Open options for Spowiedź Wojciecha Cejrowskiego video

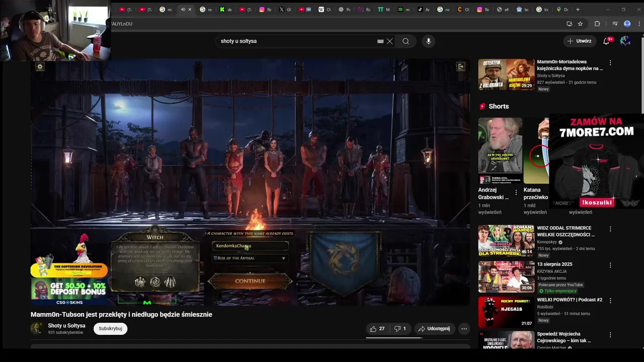pyautogui.click(x=610, y=335)
